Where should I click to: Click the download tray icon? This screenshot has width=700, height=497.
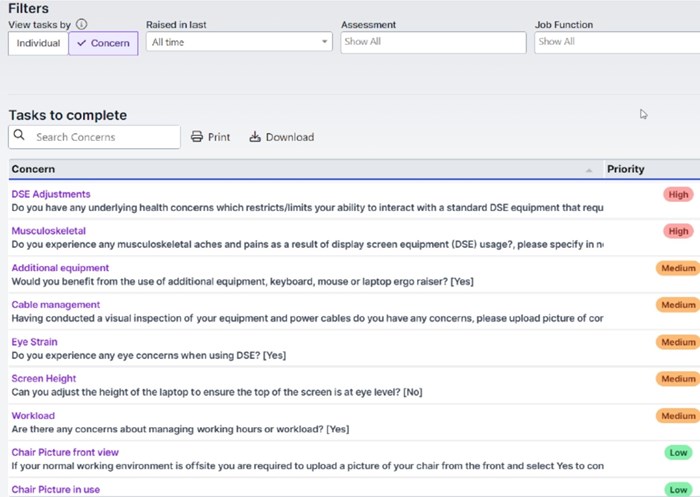[x=255, y=137]
